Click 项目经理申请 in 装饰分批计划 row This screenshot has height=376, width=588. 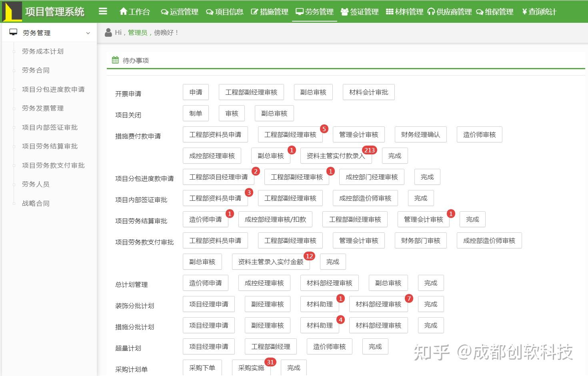(x=209, y=304)
